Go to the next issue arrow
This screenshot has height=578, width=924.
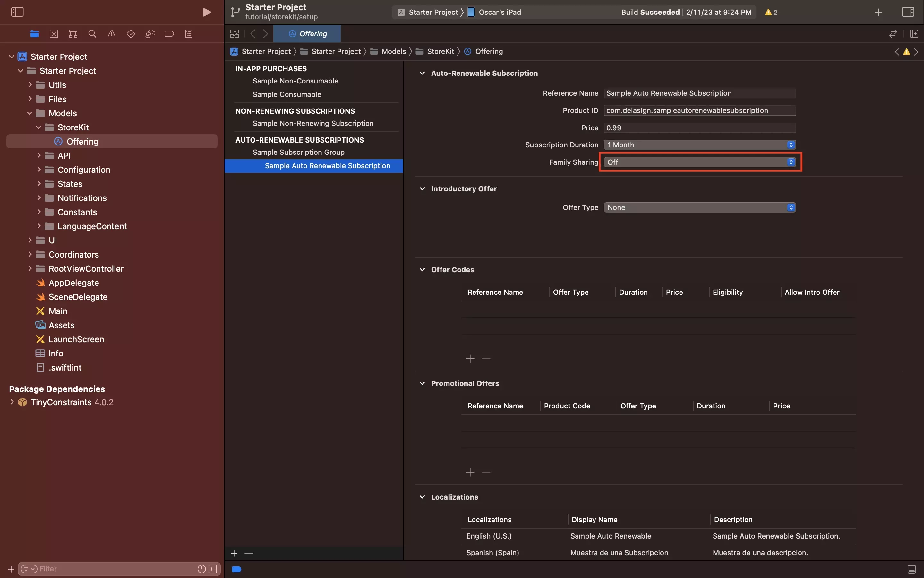coord(916,52)
